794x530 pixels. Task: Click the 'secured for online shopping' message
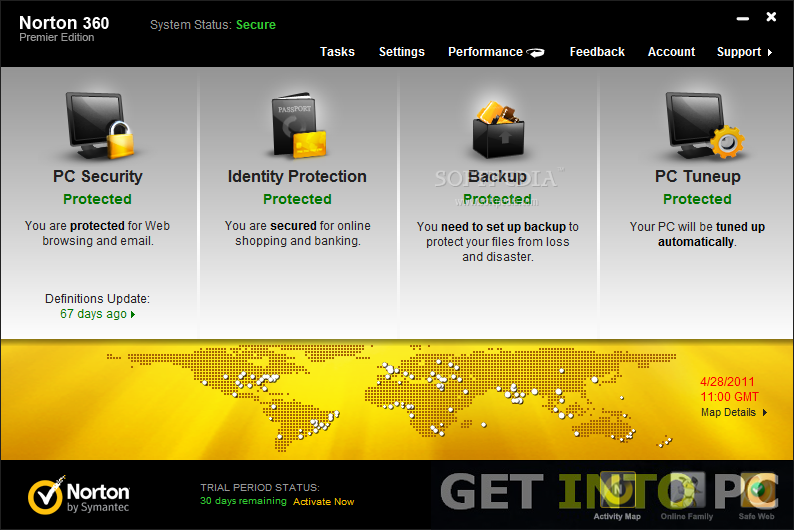tap(298, 233)
